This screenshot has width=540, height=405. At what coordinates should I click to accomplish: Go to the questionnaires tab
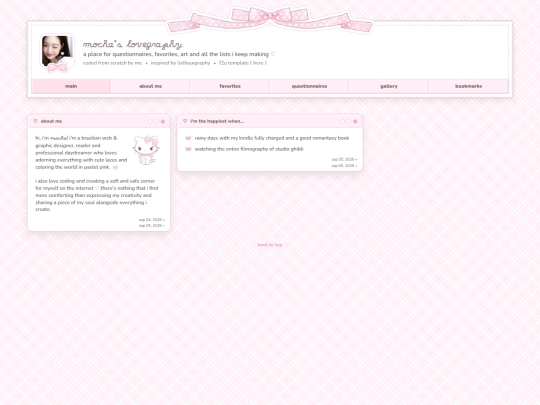tap(309, 86)
